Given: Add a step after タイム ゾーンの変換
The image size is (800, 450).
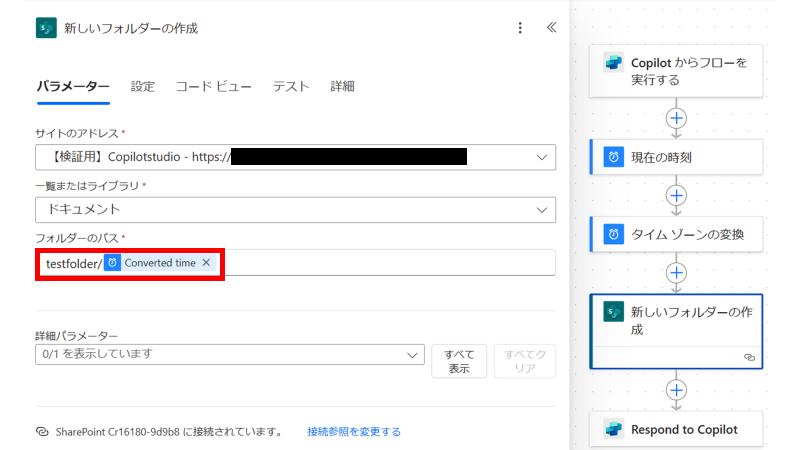Looking at the screenshot, I should click(676, 272).
